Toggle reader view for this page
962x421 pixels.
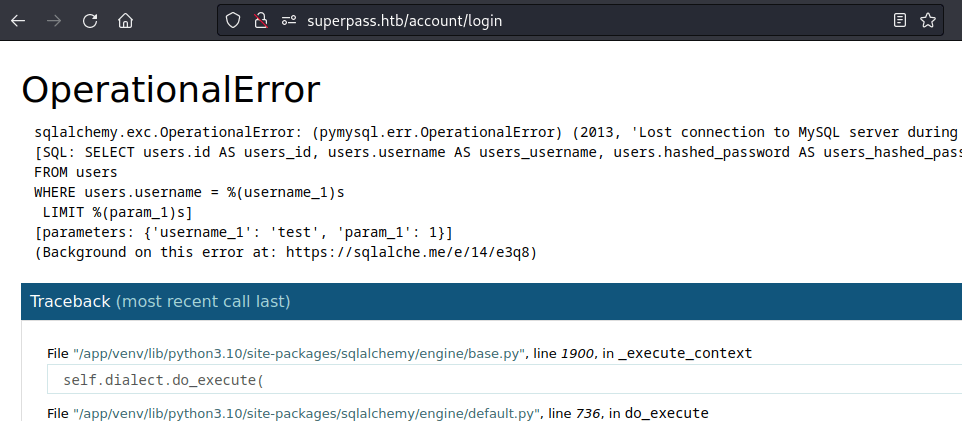click(900, 20)
